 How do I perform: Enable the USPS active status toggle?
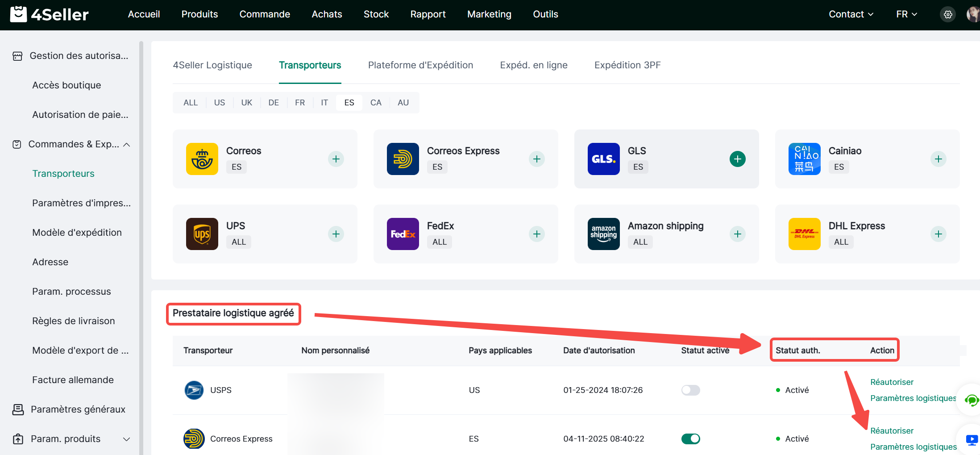click(x=690, y=390)
